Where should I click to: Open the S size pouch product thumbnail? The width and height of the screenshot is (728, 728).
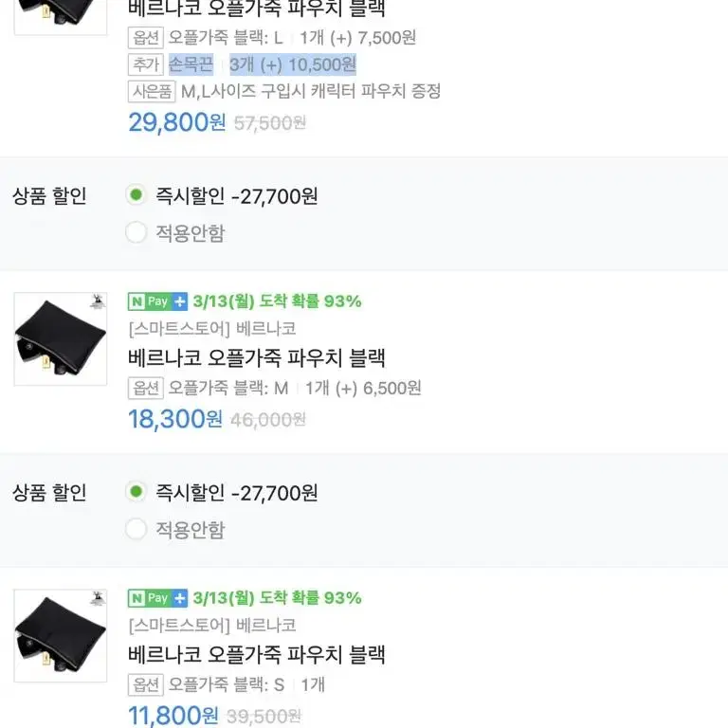(61, 636)
